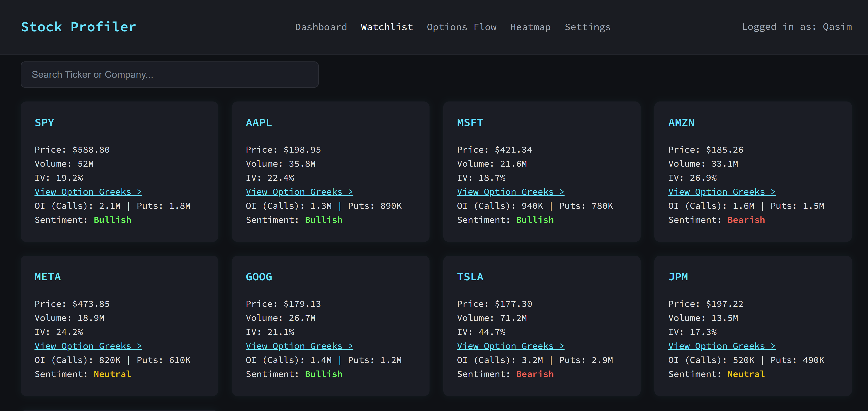Image resolution: width=868 pixels, height=411 pixels.
Task: Click AMZN 'Volume: 33.1M' line
Action: [703, 164]
